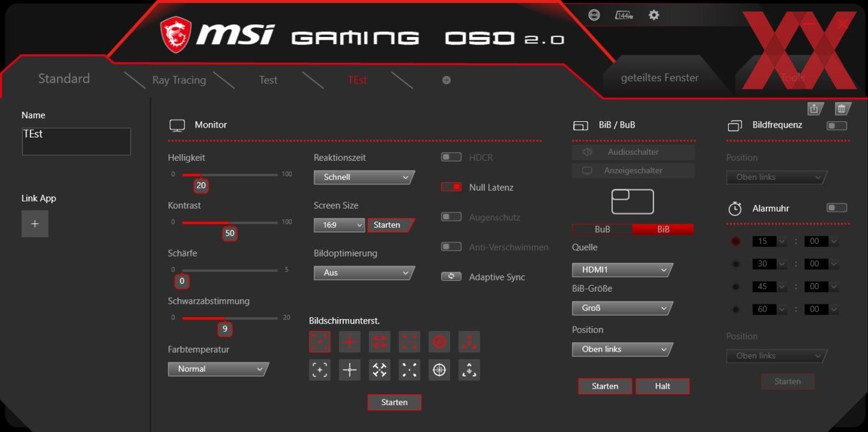The width and height of the screenshot is (868, 432).
Task: Open the alarm dropdown showing 15
Action: 770,241
